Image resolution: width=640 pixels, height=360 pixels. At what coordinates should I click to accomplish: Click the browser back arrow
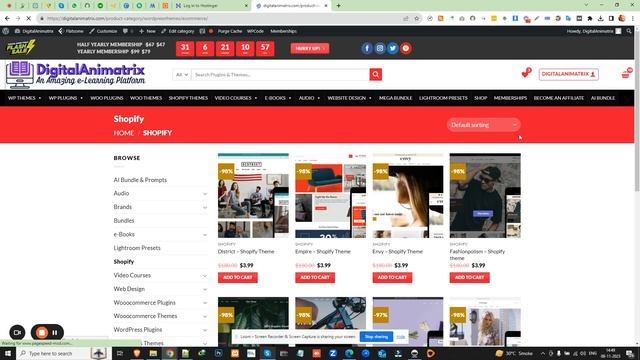[x=7, y=18]
